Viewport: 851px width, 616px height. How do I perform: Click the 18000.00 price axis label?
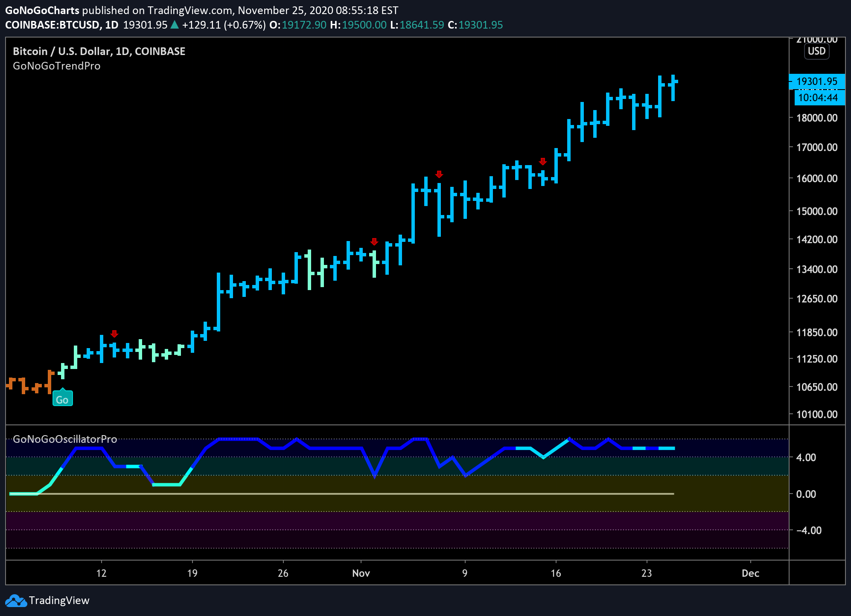pyautogui.click(x=817, y=118)
